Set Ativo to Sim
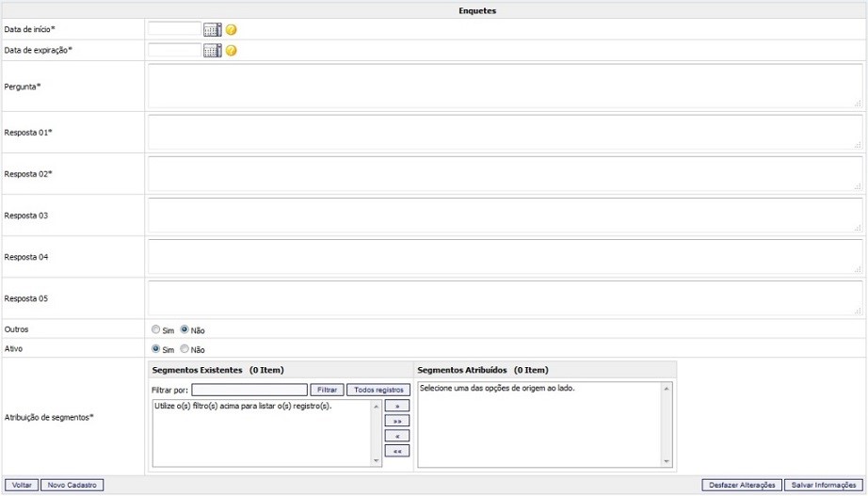Screen dimensions: 868x496 (156, 348)
